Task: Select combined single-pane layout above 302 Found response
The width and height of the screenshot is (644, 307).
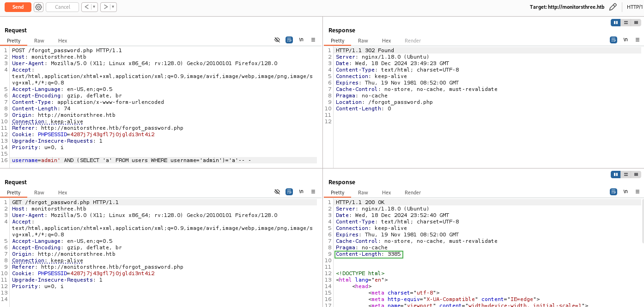Action: click(x=636, y=23)
